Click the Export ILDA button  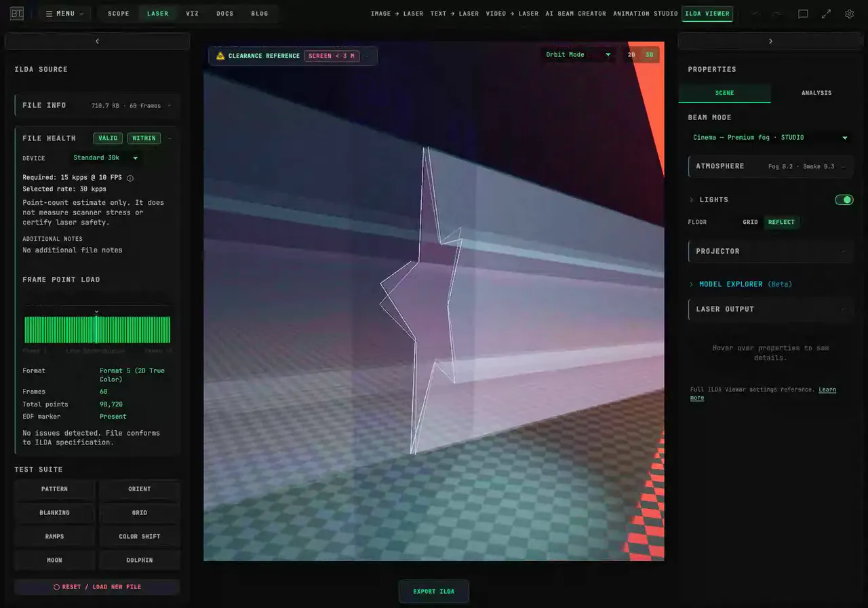[x=434, y=592]
